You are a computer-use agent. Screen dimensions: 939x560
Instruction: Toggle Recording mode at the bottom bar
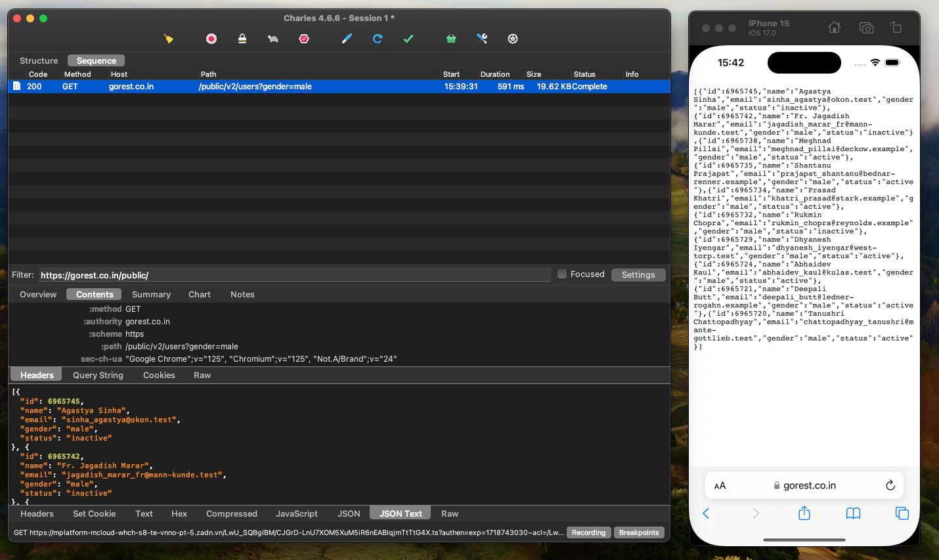[588, 532]
